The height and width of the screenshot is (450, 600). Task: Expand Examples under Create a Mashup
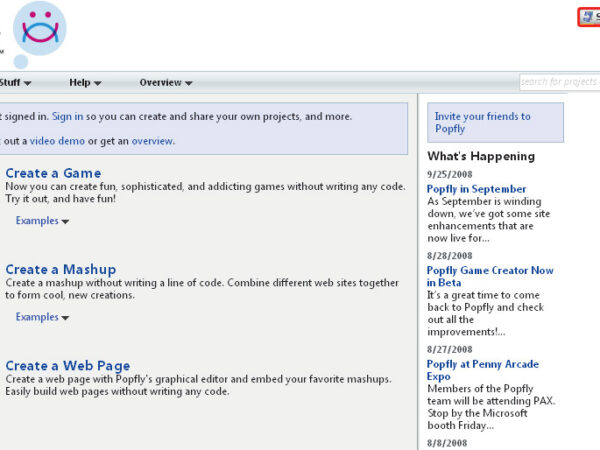point(42,317)
